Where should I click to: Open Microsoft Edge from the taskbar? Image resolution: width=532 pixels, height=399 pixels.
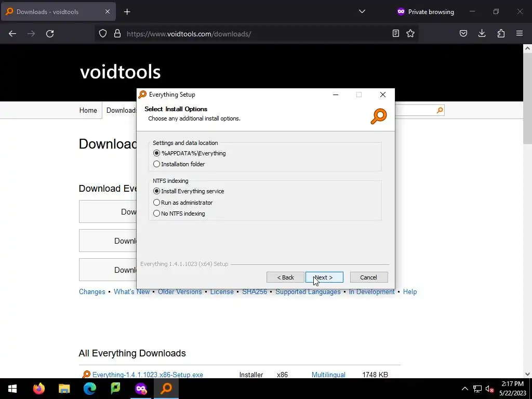point(90,389)
